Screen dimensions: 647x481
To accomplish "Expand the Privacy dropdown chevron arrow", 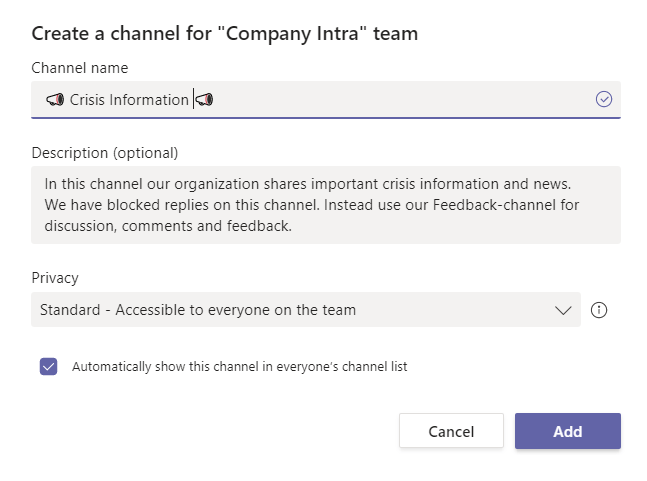I will [x=562, y=310].
